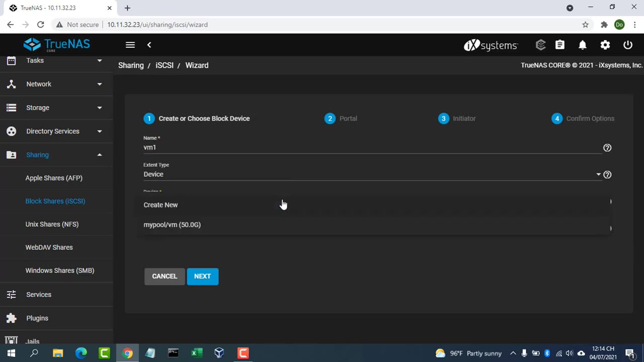
Task: Open VirtualBox from the taskbar
Action: [219, 353]
